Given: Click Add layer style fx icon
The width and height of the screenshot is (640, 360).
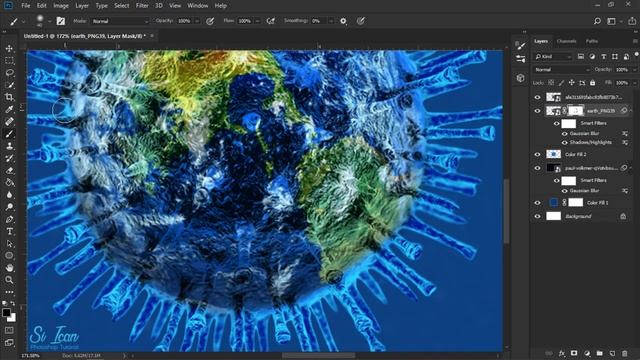Looking at the screenshot, I should tap(562, 353).
